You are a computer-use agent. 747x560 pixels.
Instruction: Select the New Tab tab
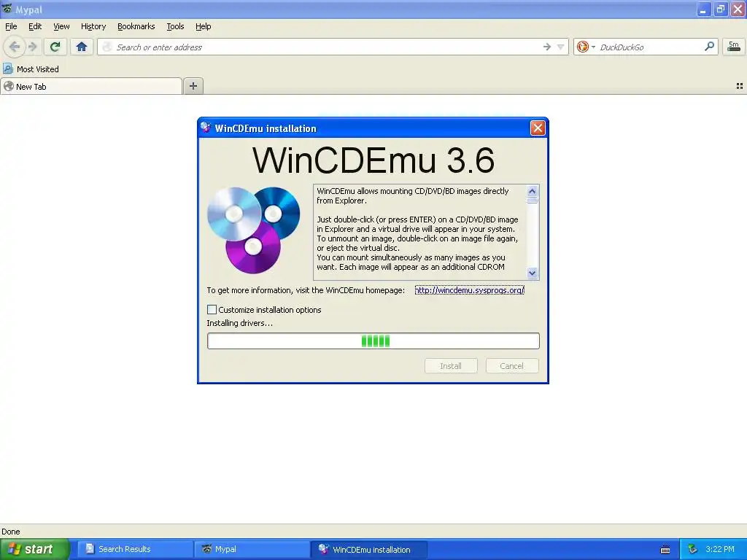(x=91, y=86)
